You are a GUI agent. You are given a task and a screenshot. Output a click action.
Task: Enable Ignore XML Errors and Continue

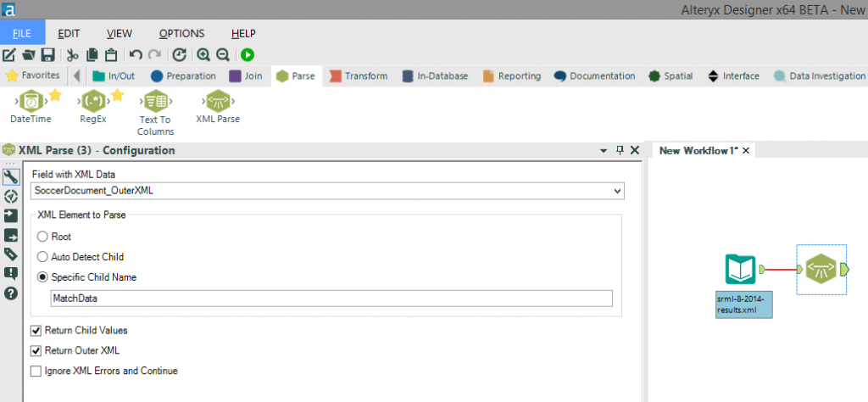(x=36, y=371)
